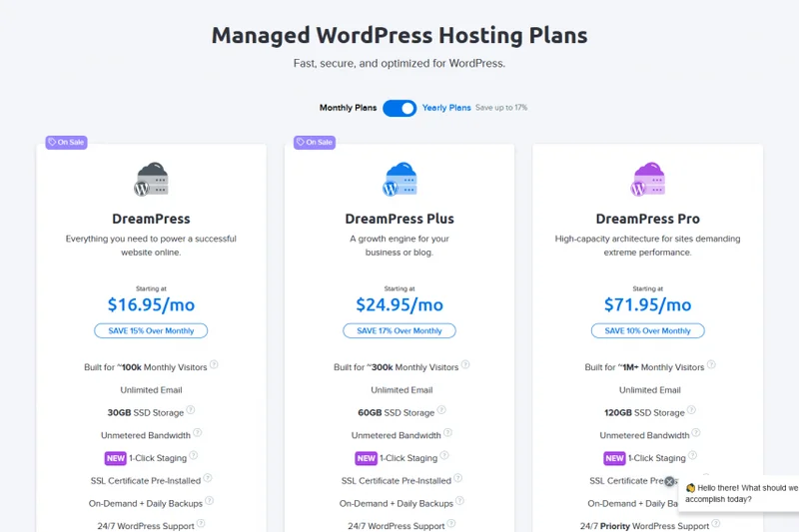Click the DreamPress plan heading
The width and height of the screenshot is (799, 532).
tap(151, 219)
